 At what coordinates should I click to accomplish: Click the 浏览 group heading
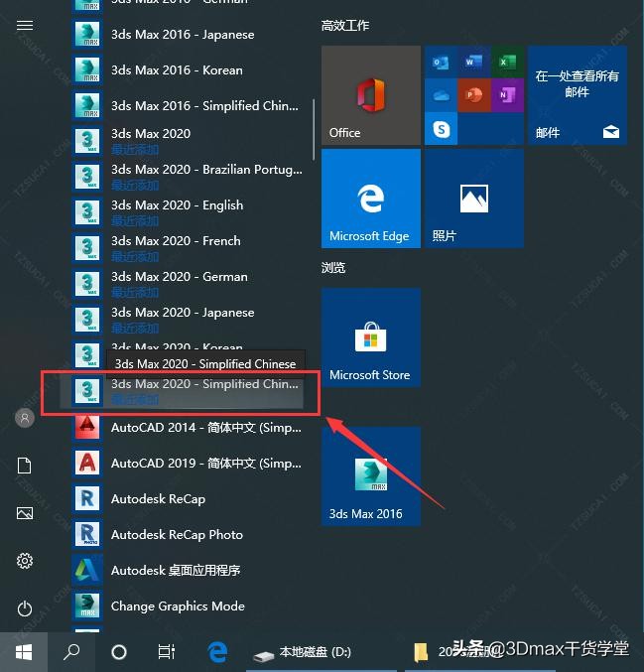(x=333, y=268)
